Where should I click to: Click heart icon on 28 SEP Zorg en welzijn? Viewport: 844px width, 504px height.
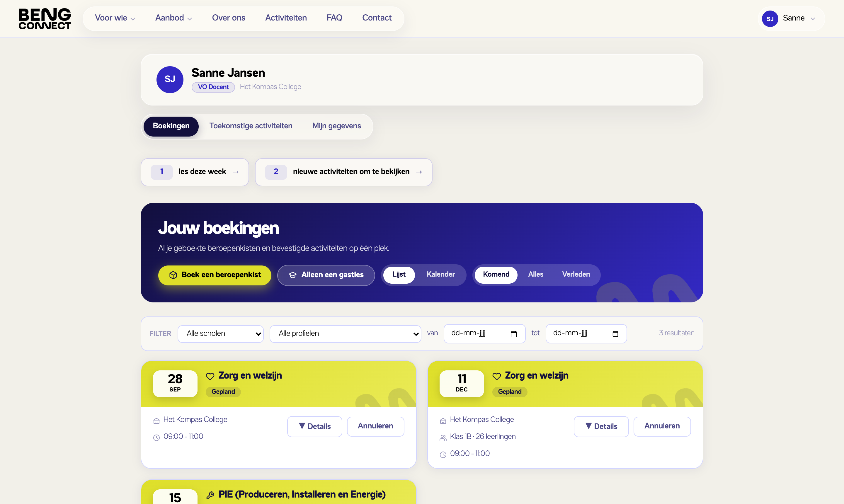pos(210,376)
